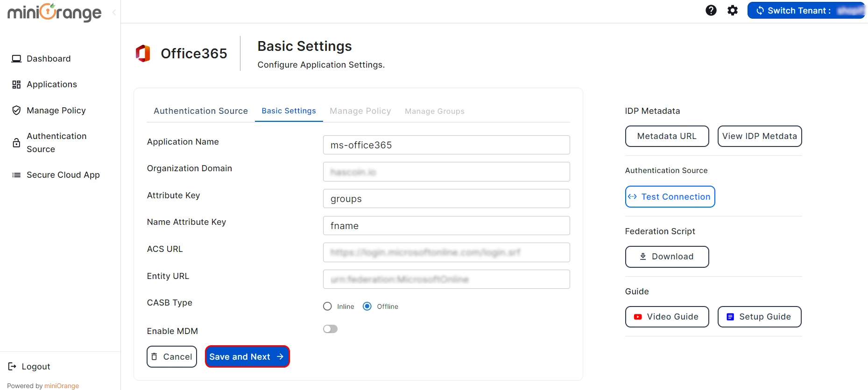Click the Switch Tenant button
Viewport: 868px width, 390px height.
click(806, 10)
